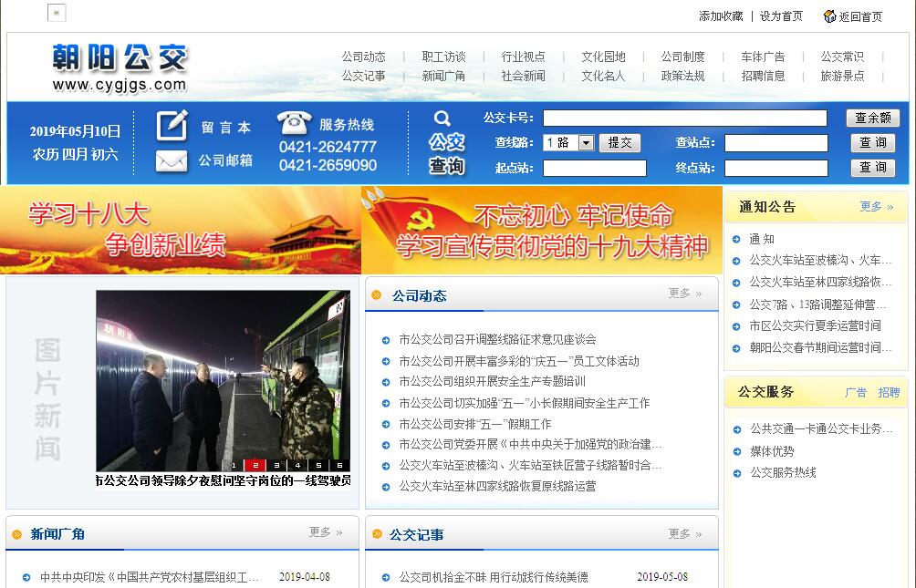Expand 更多 in the 通知公告 panel

pyautogui.click(x=876, y=207)
